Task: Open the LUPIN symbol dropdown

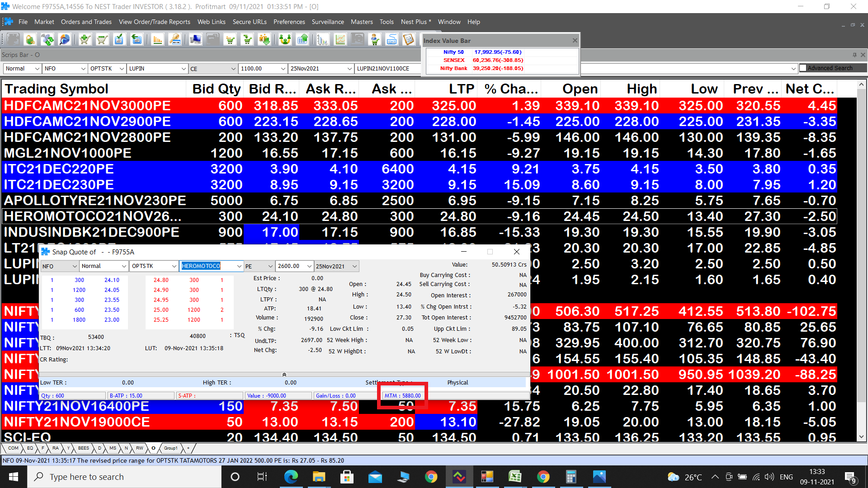Action: (x=184, y=69)
